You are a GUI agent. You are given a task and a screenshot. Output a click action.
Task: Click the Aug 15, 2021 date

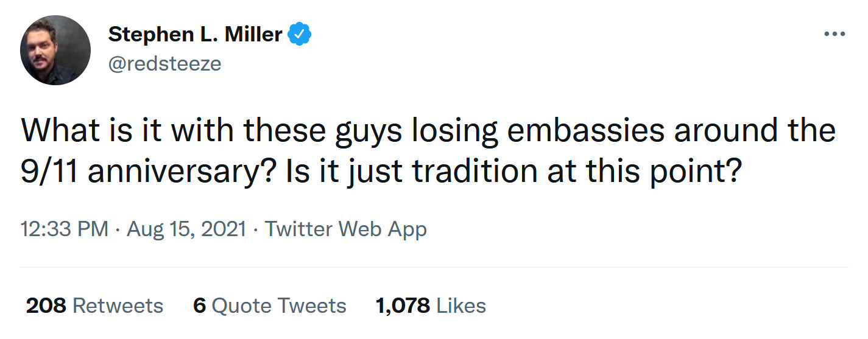point(186,229)
